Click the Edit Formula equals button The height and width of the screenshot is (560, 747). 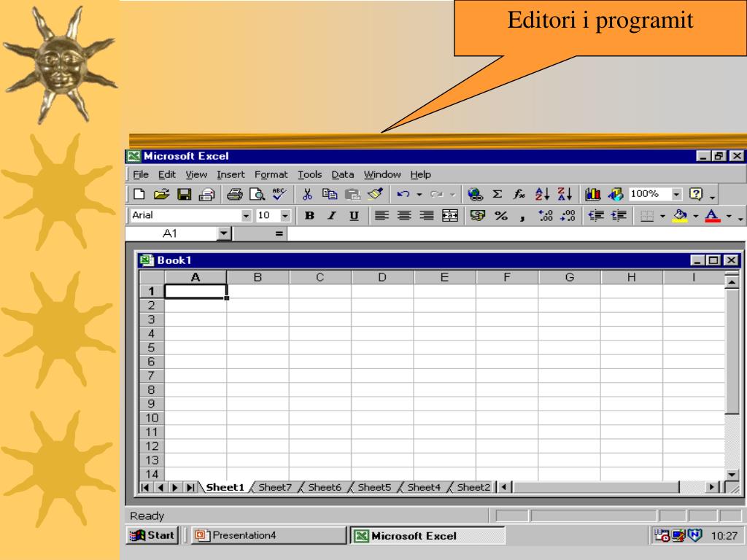279,233
